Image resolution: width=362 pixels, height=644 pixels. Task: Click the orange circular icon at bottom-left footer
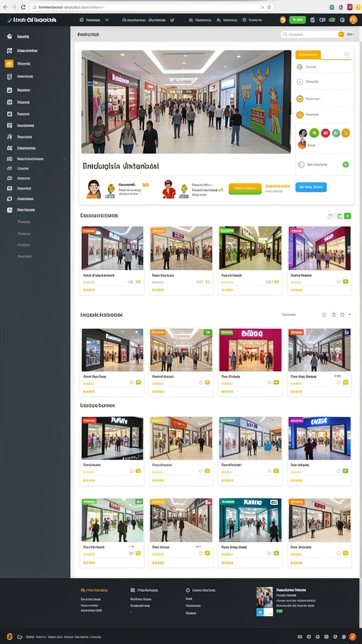pyautogui.click(x=10, y=636)
